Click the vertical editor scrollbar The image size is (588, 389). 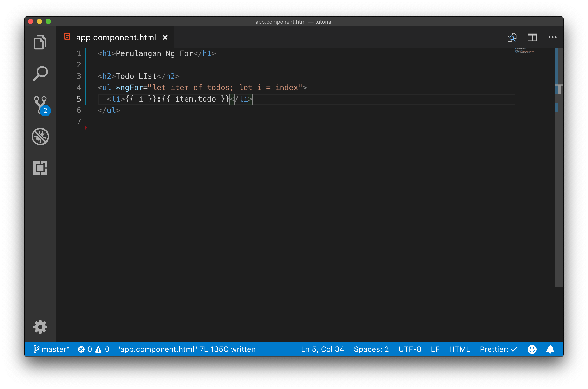click(559, 167)
